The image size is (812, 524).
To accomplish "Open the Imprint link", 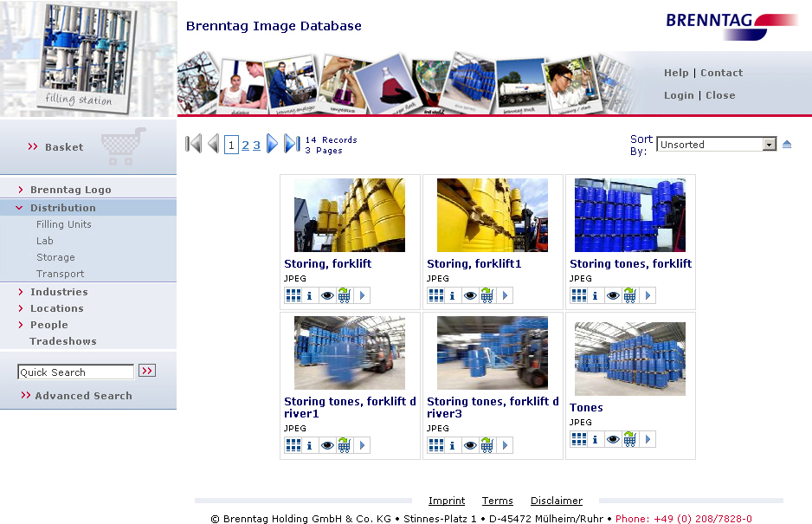I will click(x=447, y=501).
